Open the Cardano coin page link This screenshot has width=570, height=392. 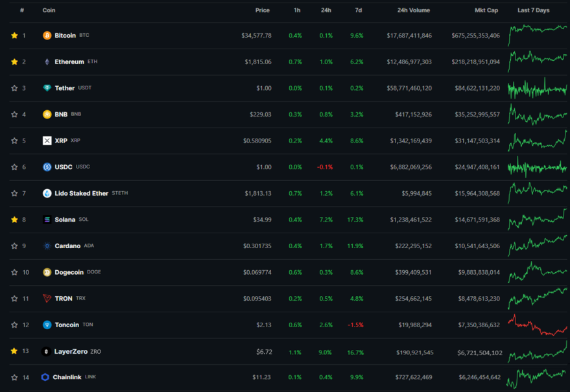67,246
